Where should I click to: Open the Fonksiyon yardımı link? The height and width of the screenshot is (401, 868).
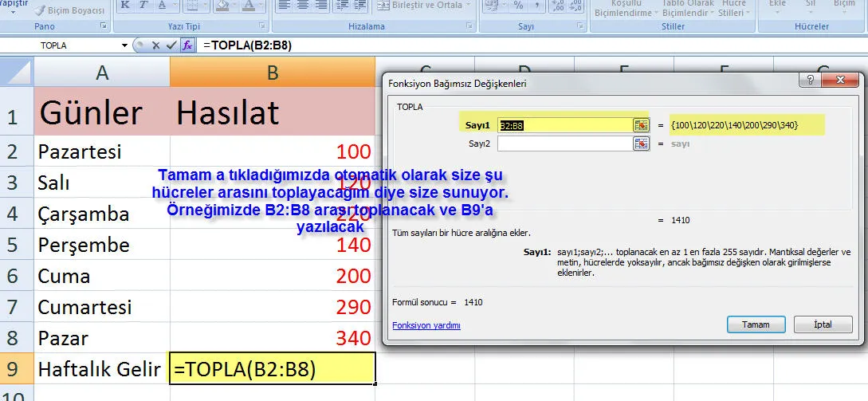pyautogui.click(x=426, y=325)
